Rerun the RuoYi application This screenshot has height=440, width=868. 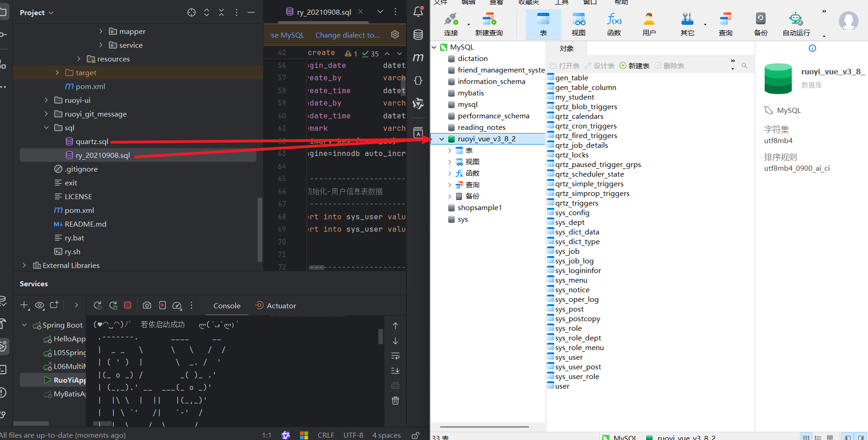pyautogui.click(x=97, y=306)
